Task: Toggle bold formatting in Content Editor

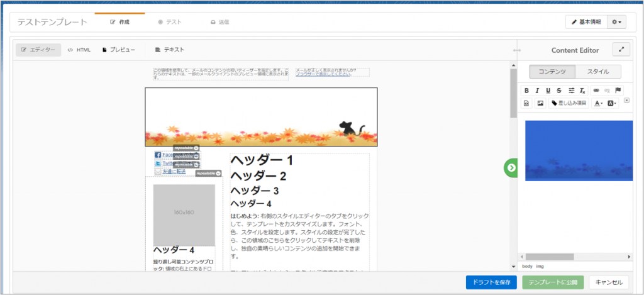Action: [526, 91]
